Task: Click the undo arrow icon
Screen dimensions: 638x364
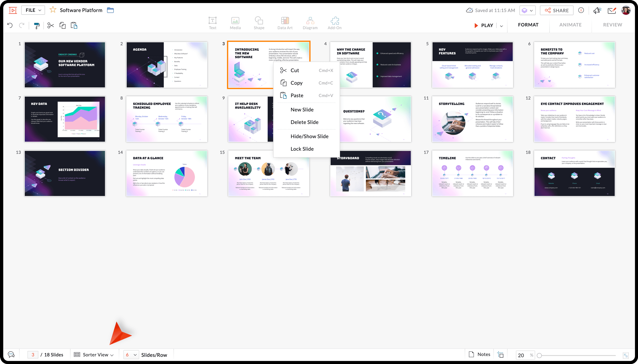Action: (10, 25)
